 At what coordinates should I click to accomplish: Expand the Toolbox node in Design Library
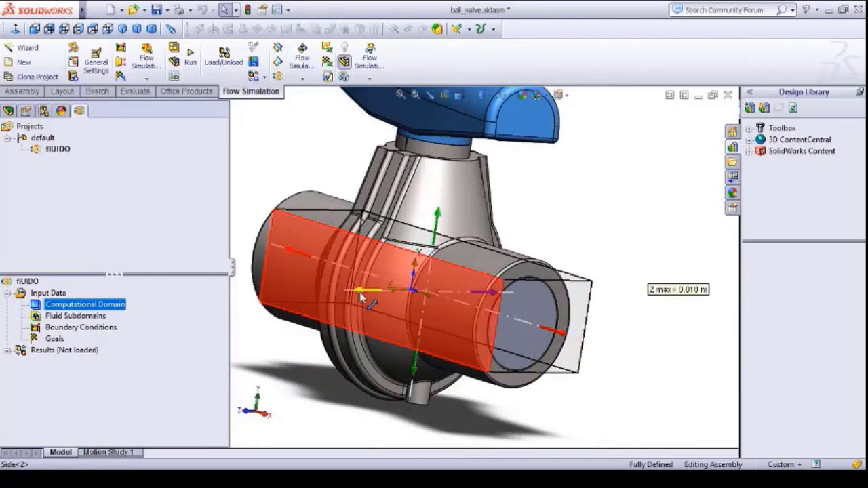pos(749,128)
